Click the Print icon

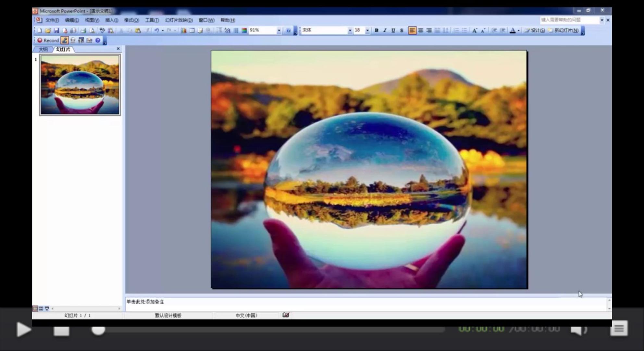tap(83, 30)
